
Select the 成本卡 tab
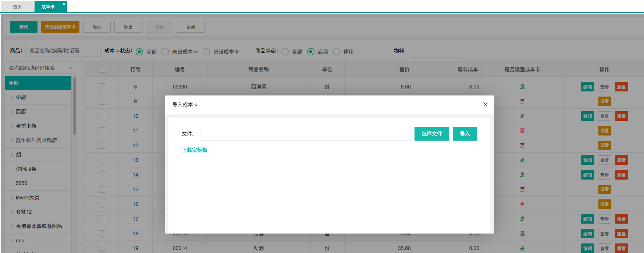tap(48, 7)
